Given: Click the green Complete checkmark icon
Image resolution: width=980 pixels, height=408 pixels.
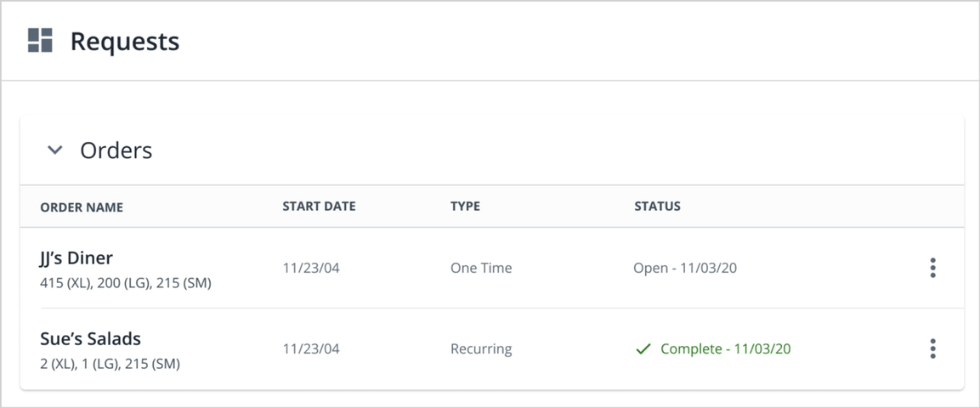Looking at the screenshot, I should 643,348.
